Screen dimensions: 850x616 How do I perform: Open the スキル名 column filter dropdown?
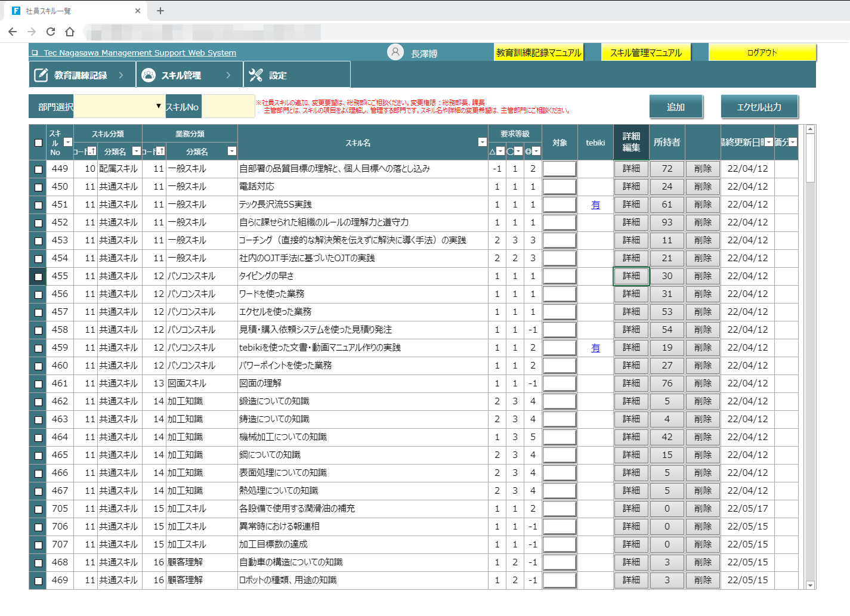(482, 142)
